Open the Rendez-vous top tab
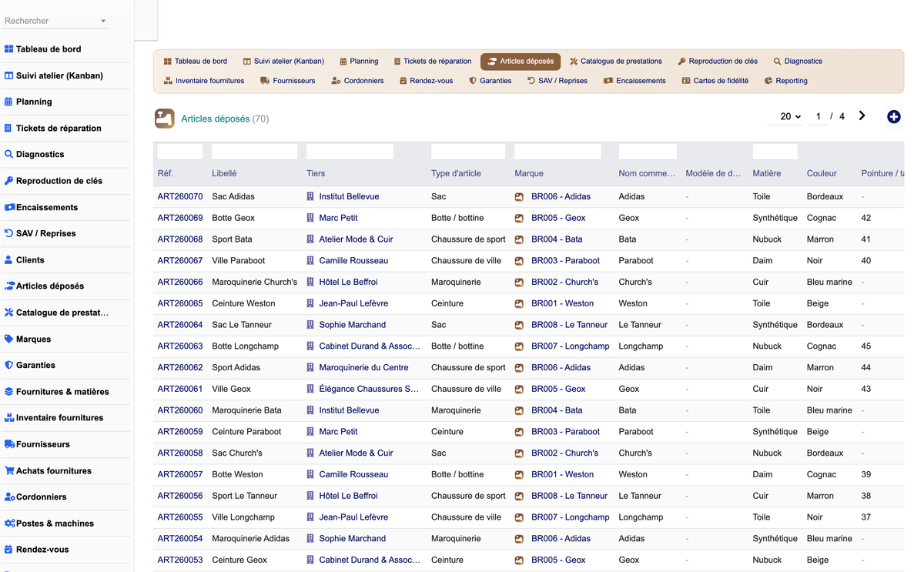924x572 pixels. click(x=426, y=81)
